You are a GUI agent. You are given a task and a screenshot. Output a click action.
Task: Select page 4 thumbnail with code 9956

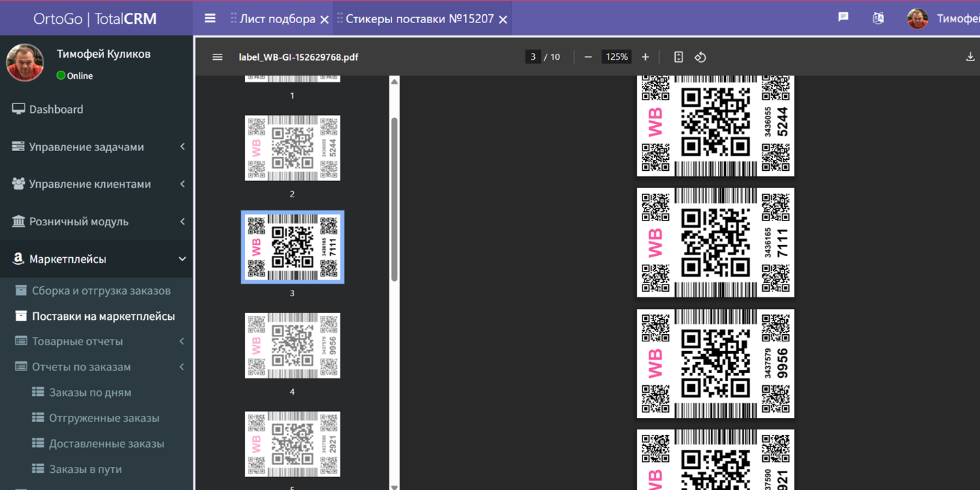(x=293, y=345)
